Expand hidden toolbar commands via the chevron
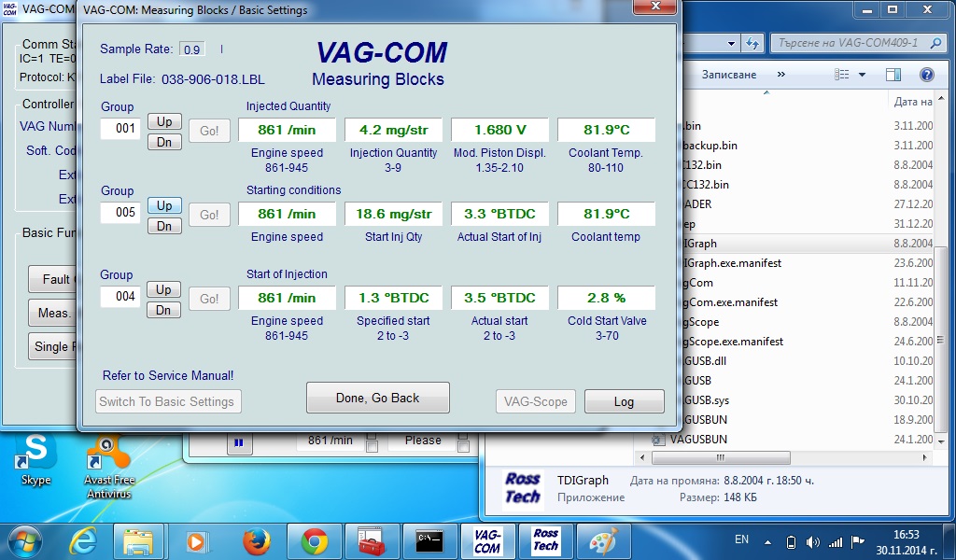 point(780,75)
